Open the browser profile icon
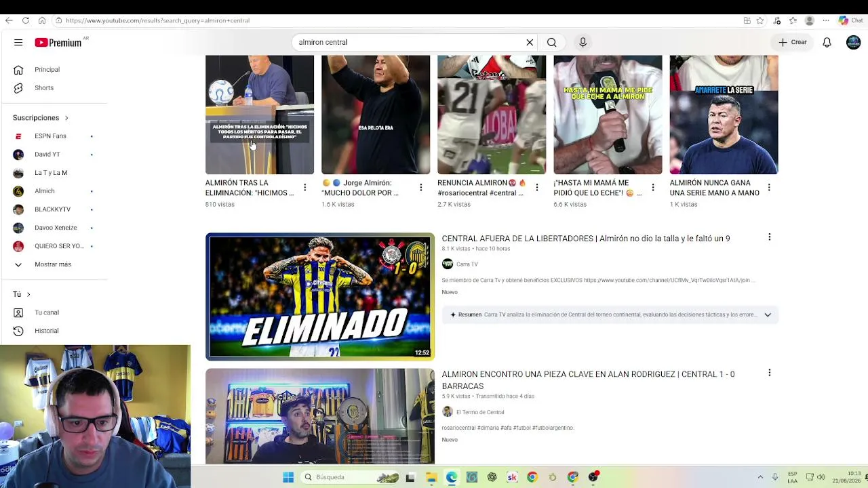 point(809,20)
